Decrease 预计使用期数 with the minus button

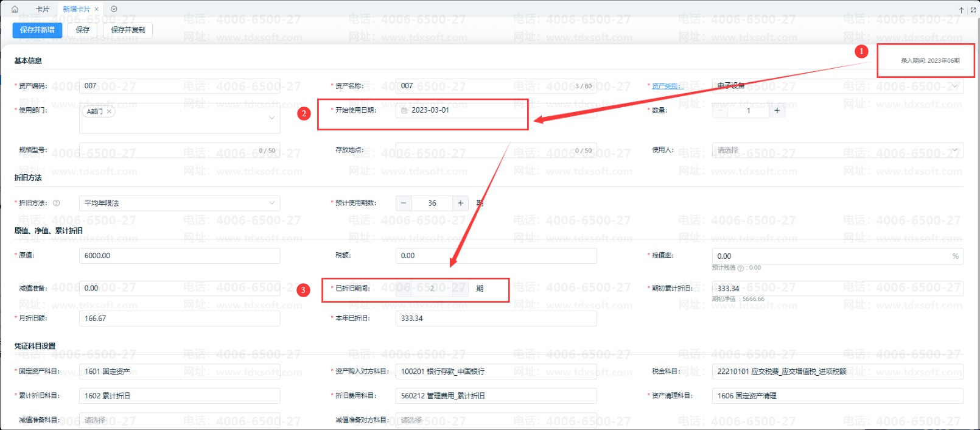point(404,203)
